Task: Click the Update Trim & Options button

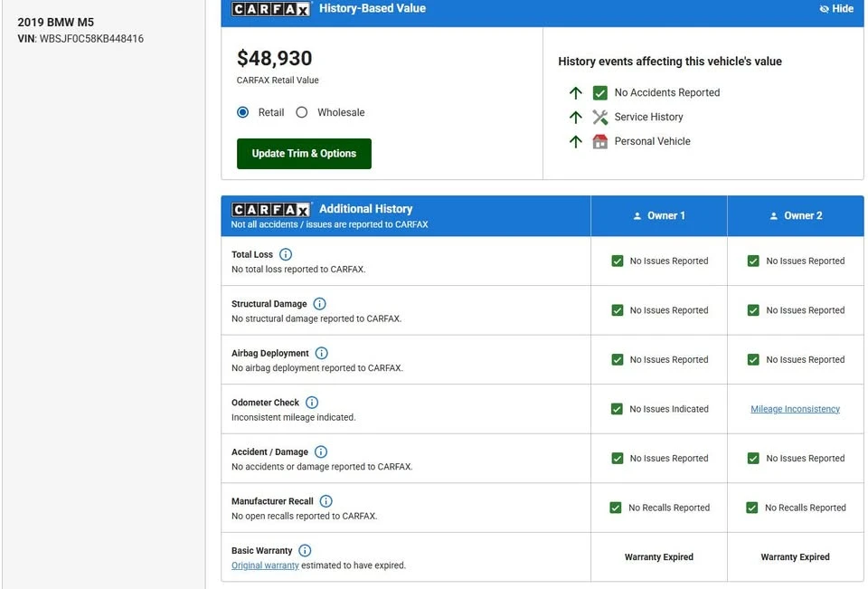Action: 304,154
